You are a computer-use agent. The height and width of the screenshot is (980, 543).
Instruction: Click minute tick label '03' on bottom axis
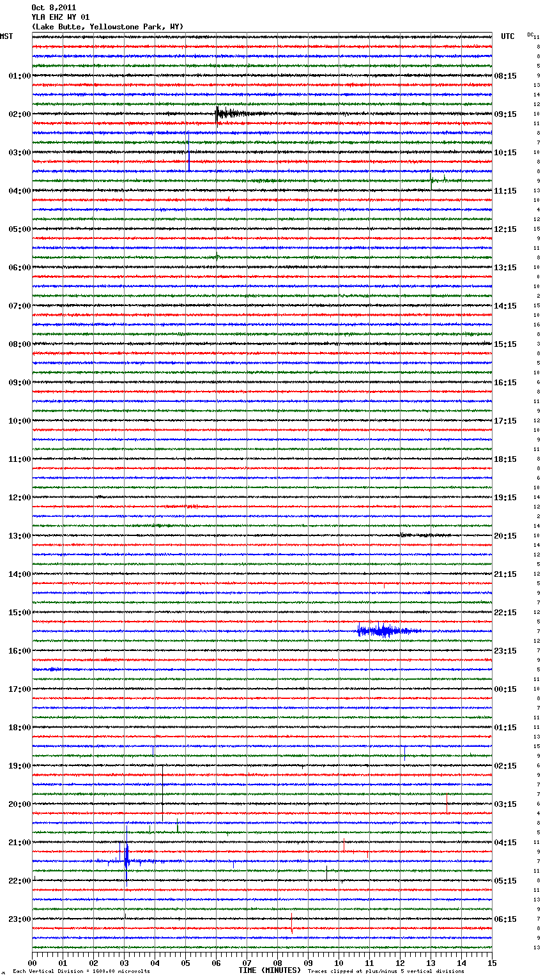tap(124, 963)
